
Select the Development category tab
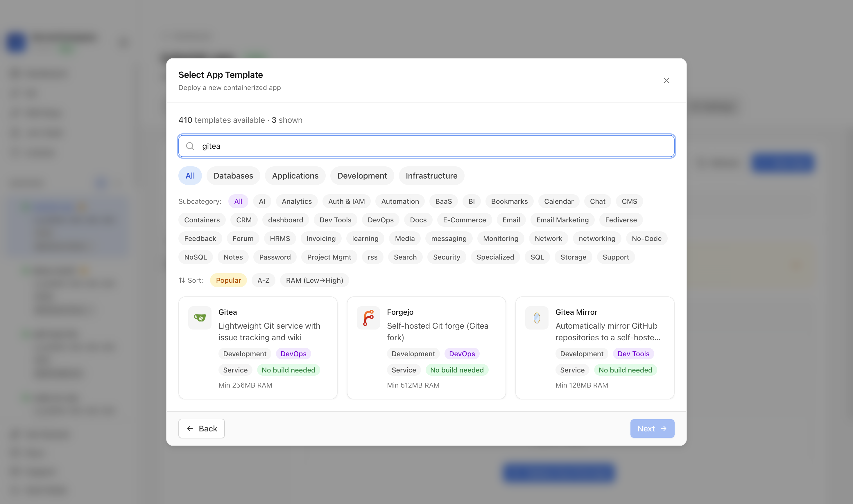pos(362,176)
